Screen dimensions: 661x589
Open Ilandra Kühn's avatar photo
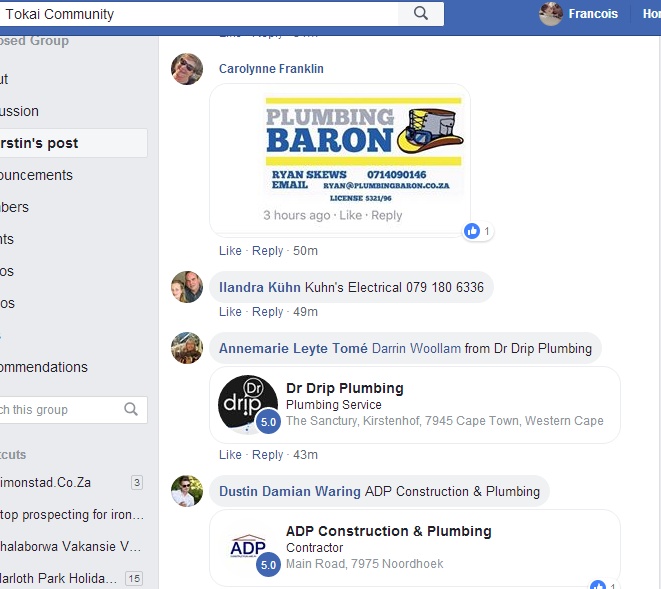pyautogui.click(x=187, y=287)
